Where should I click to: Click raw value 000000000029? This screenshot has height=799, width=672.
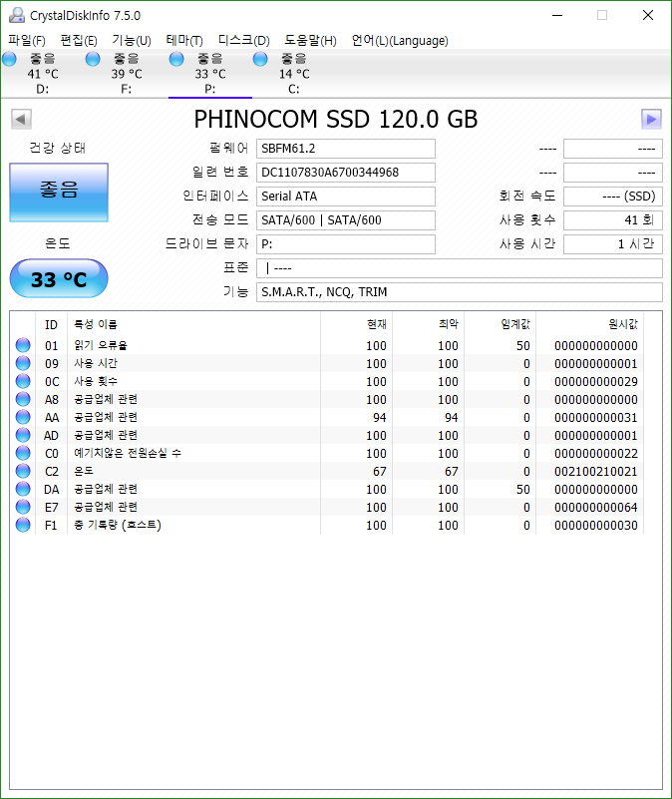595,382
